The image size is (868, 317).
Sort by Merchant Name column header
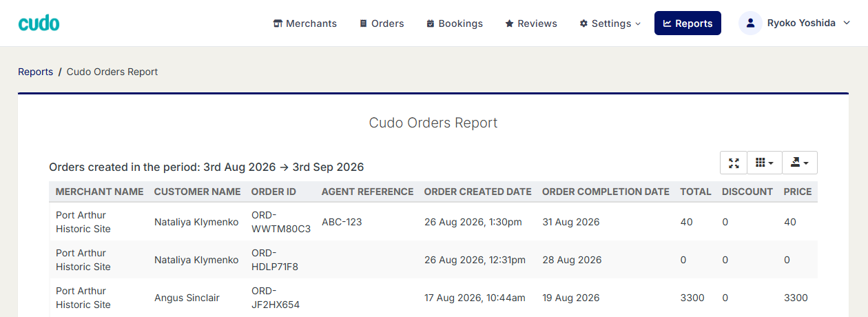click(x=100, y=192)
